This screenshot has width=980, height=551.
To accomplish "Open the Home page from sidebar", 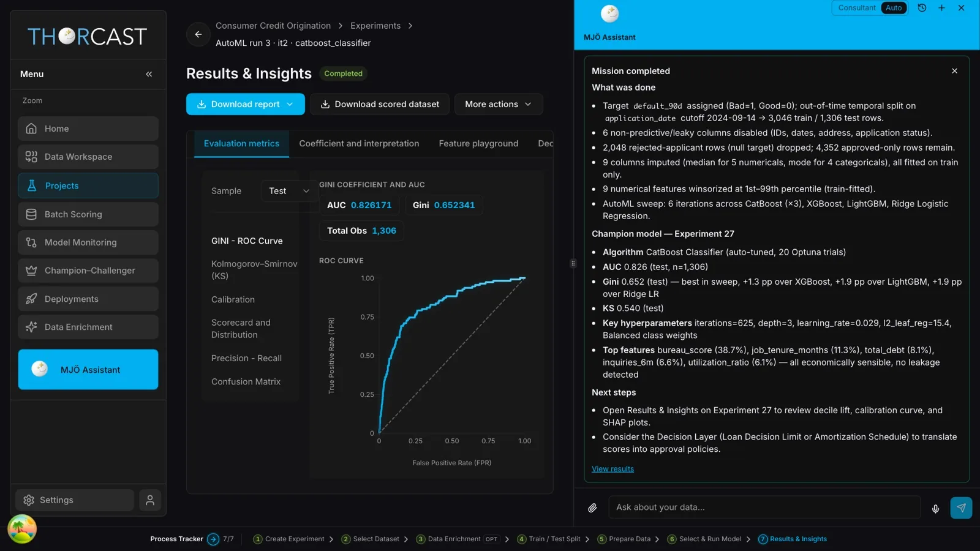I will coord(88,129).
